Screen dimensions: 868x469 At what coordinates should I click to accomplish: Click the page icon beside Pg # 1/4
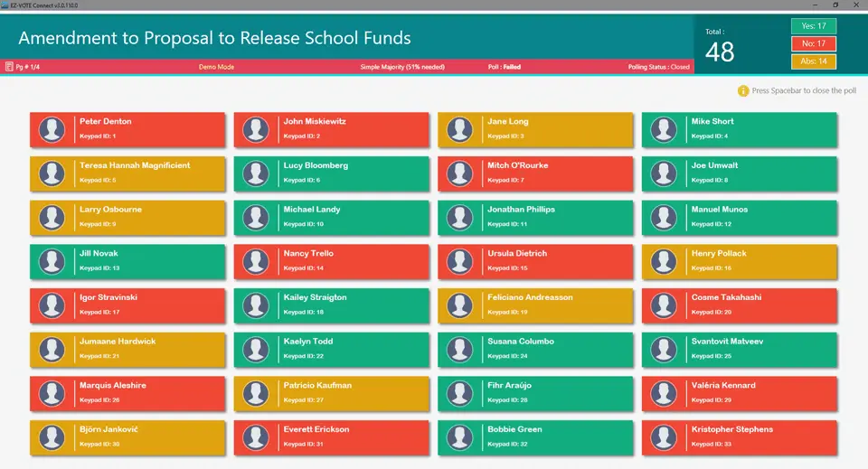pos(9,67)
